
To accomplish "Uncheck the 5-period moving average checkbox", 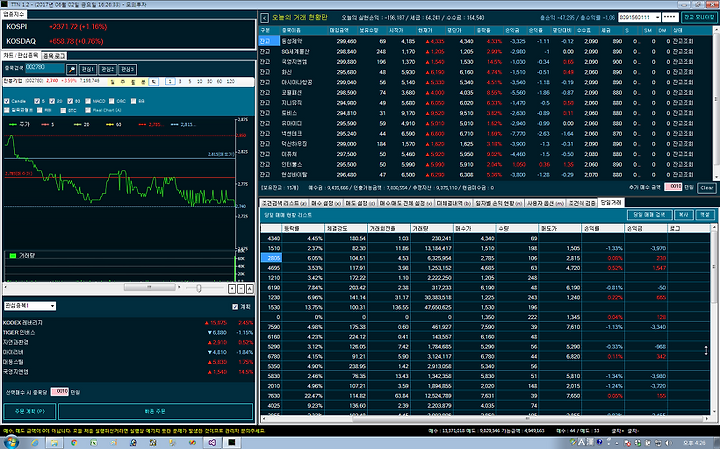I will point(37,101).
